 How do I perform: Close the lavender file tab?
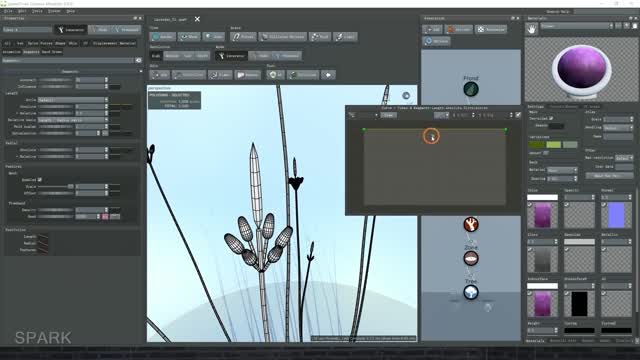pyautogui.click(x=197, y=19)
